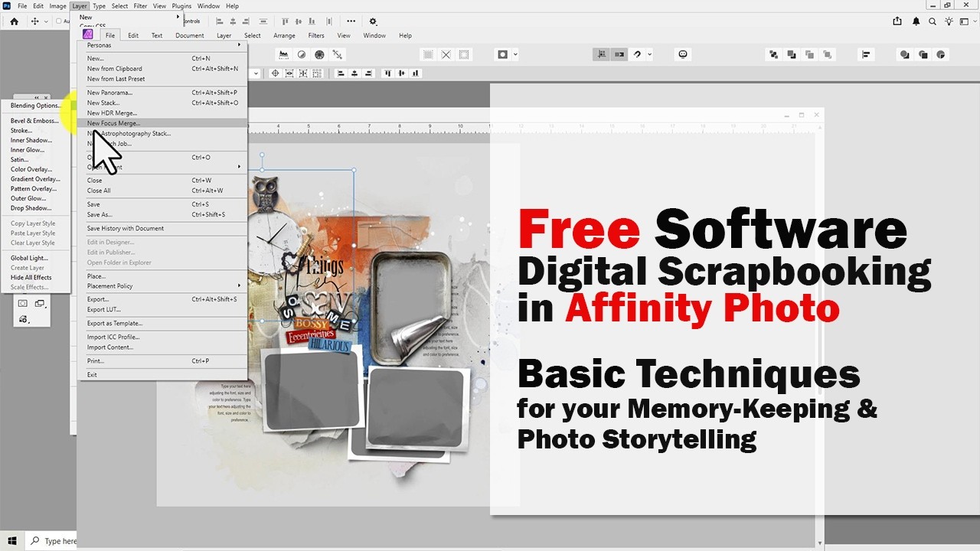980x551 pixels.
Task: Select the Photoshop Move tool icon
Action: coord(34,21)
